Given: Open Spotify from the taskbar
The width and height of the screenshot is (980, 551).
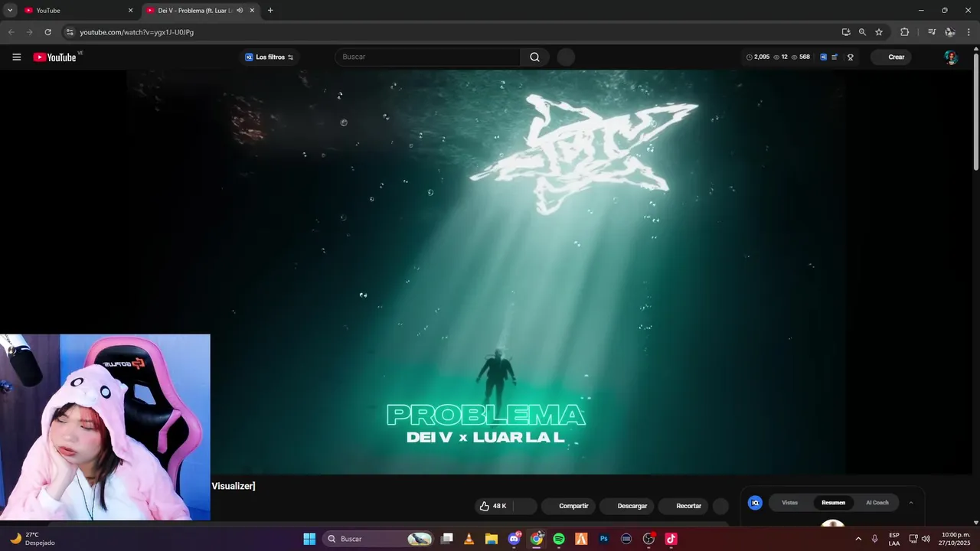Looking at the screenshot, I should [x=559, y=539].
